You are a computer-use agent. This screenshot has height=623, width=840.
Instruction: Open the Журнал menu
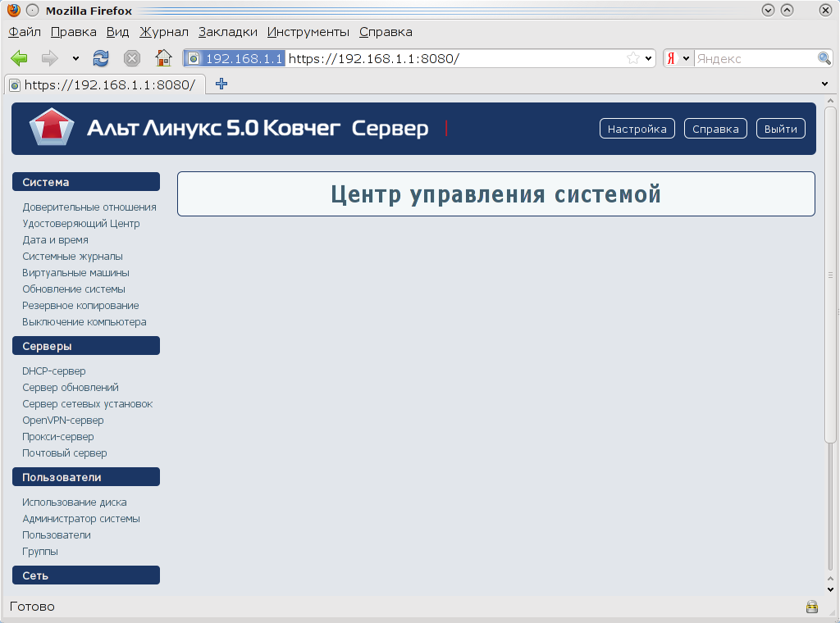tap(164, 32)
